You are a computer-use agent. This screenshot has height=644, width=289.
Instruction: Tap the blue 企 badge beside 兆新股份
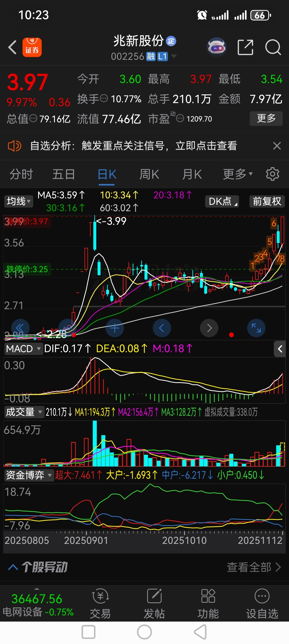tap(171, 41)
